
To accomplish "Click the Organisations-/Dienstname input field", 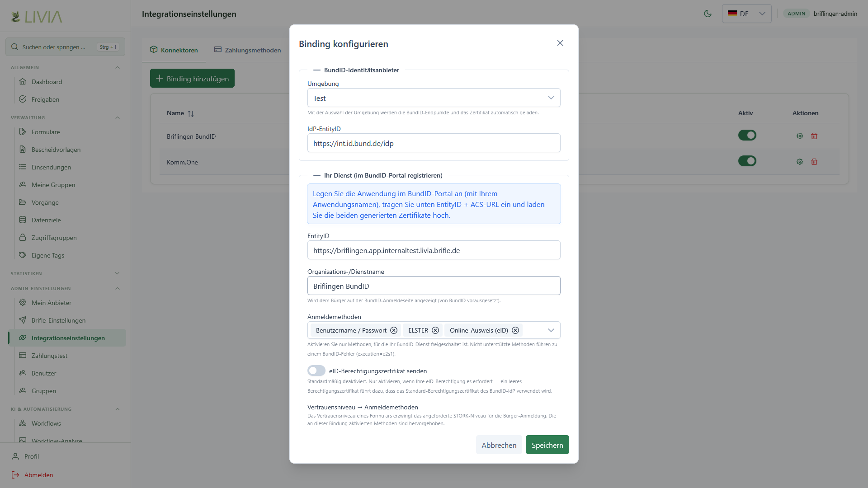I will (434, 286).
